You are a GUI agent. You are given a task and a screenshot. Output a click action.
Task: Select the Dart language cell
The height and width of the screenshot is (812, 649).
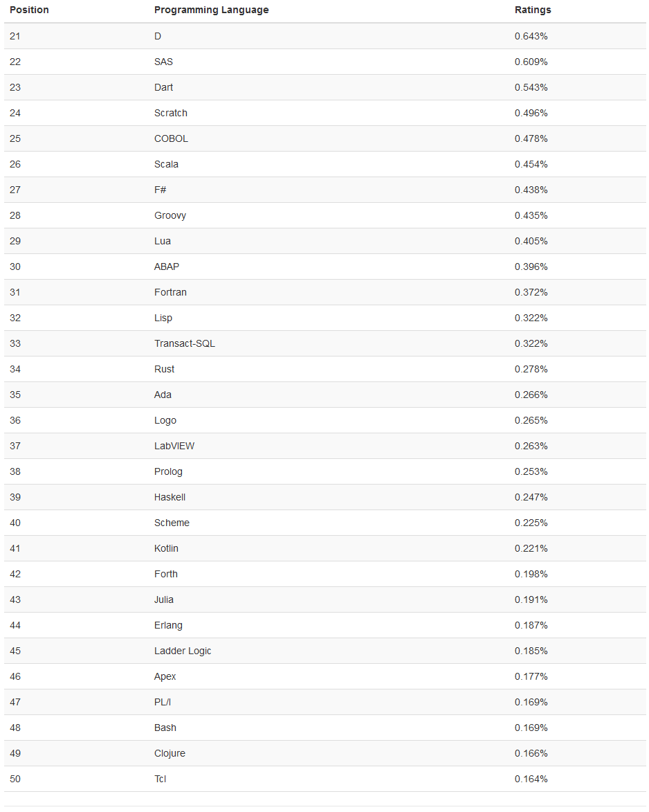click(163, 87)
